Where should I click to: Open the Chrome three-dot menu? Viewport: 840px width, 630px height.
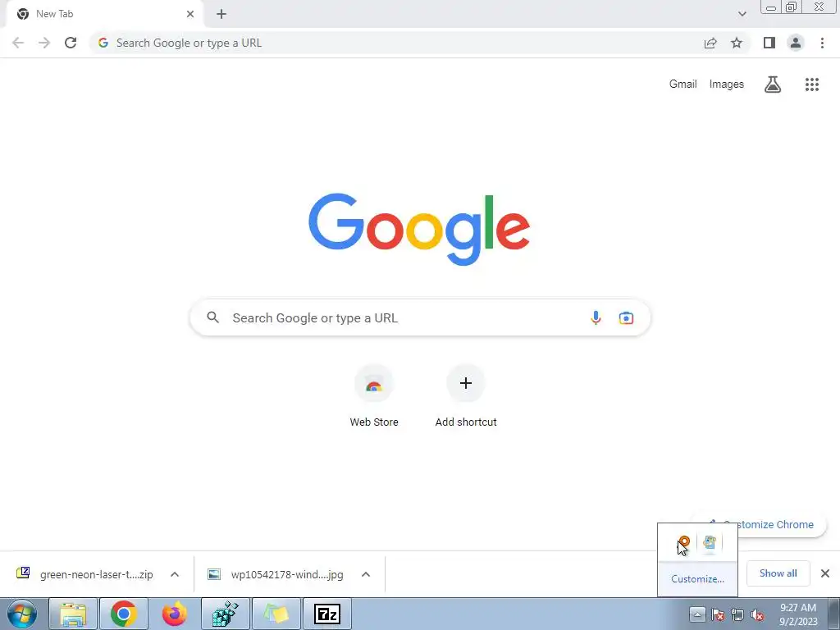tap(822, 43)
